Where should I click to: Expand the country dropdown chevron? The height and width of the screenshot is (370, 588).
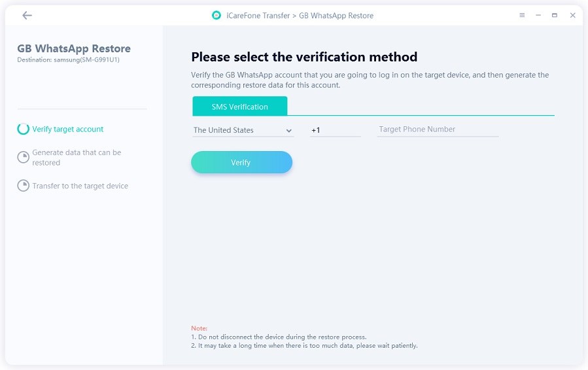click(288, 131)
